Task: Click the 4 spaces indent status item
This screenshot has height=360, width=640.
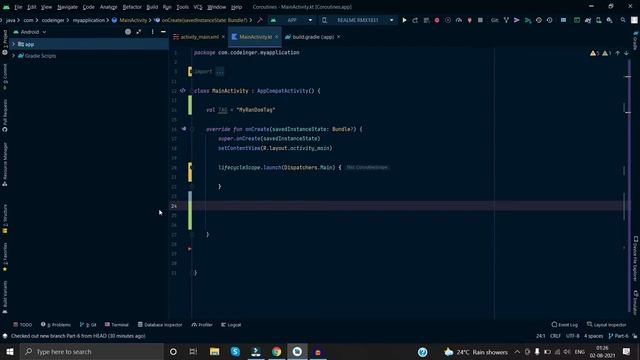Action: (593, 336)
